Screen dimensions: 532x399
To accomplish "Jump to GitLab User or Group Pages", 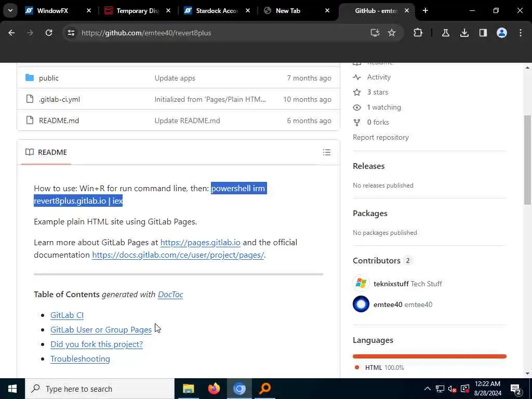I will 101,330.
